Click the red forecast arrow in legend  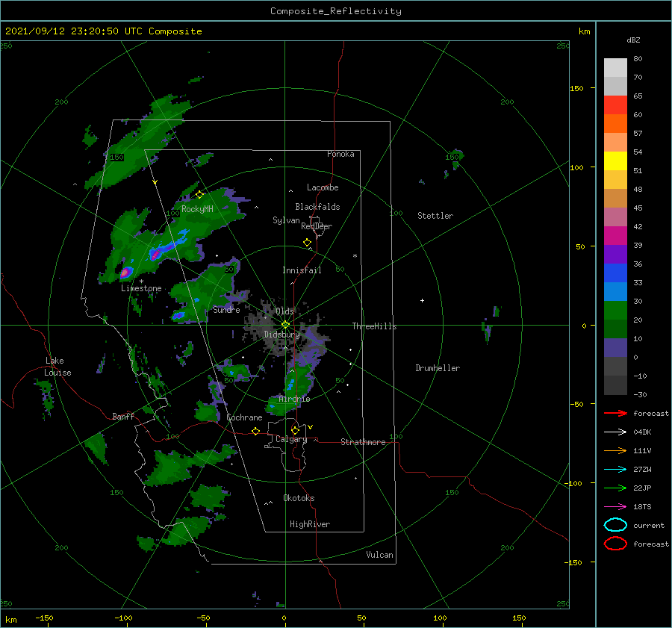[x=615, y=413]
